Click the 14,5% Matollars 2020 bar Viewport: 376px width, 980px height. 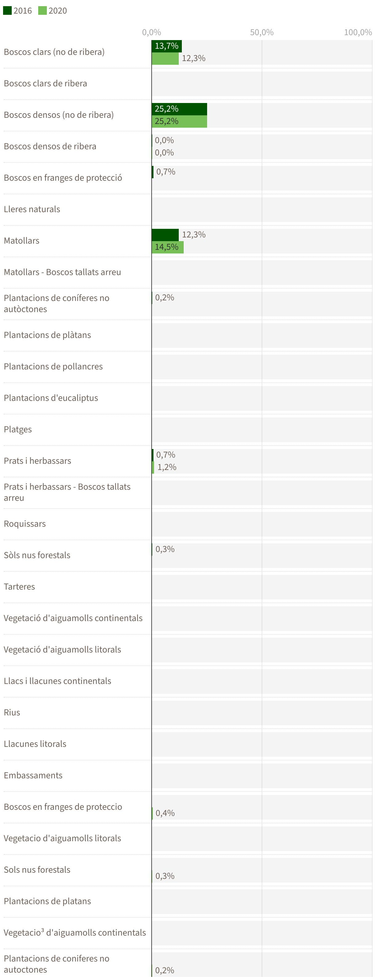coord(167,247)
